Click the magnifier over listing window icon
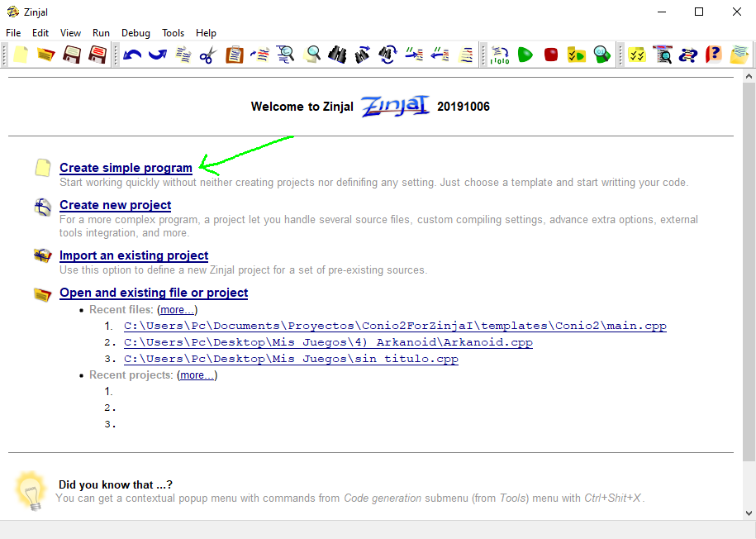Viewport: 756px width, 539px height. point(663,55)
